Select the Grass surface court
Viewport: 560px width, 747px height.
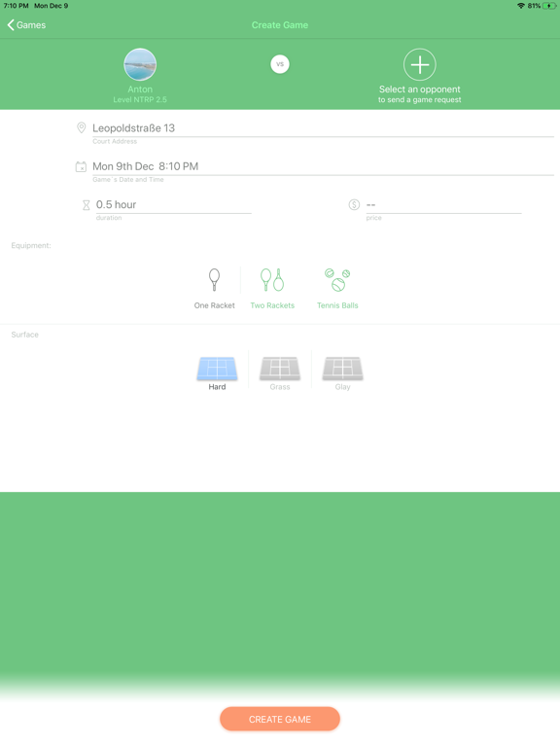(x=280, y=373)
